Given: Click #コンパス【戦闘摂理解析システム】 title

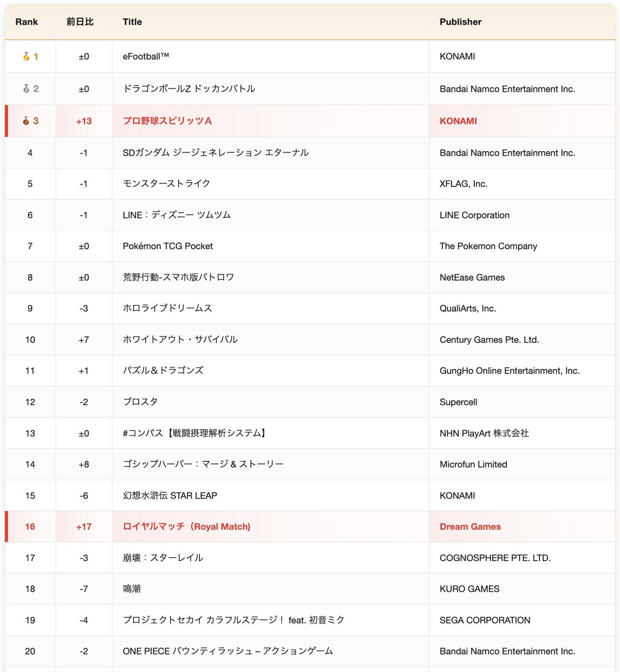Looking at the screenshot, I should [194, 433].
